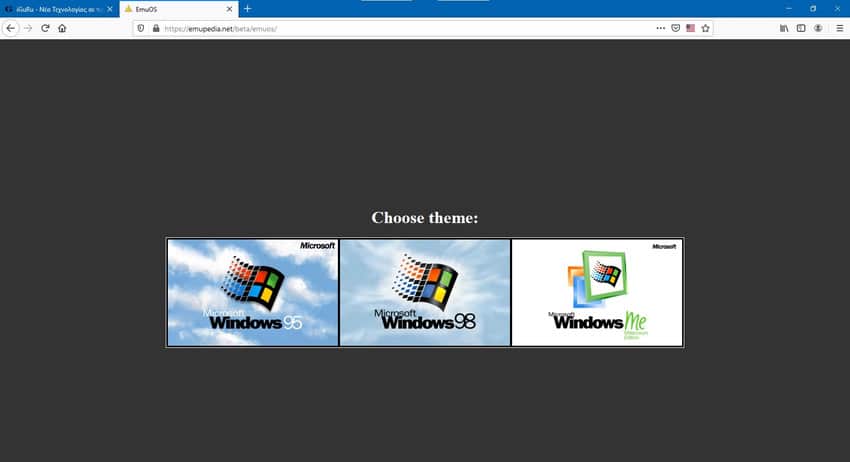Click the US flag extension icon

pos(690,28)
